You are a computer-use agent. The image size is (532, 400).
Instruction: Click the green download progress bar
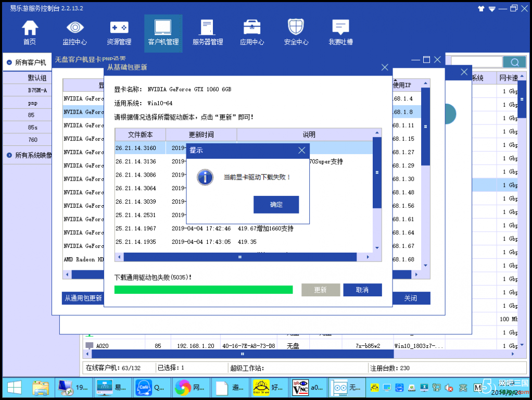coord(204,290)
